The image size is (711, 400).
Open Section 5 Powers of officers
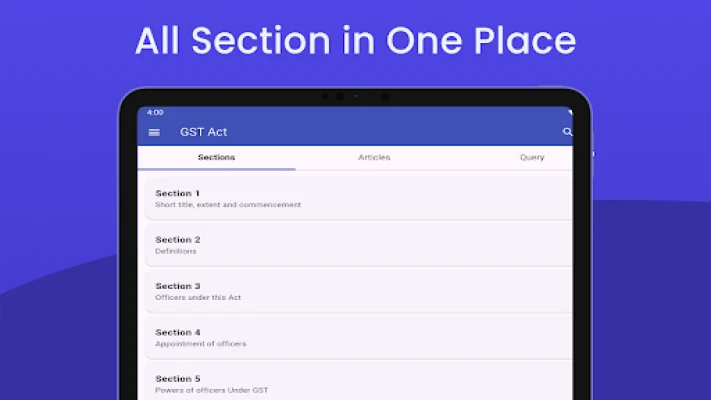click(x=358, y=382)
